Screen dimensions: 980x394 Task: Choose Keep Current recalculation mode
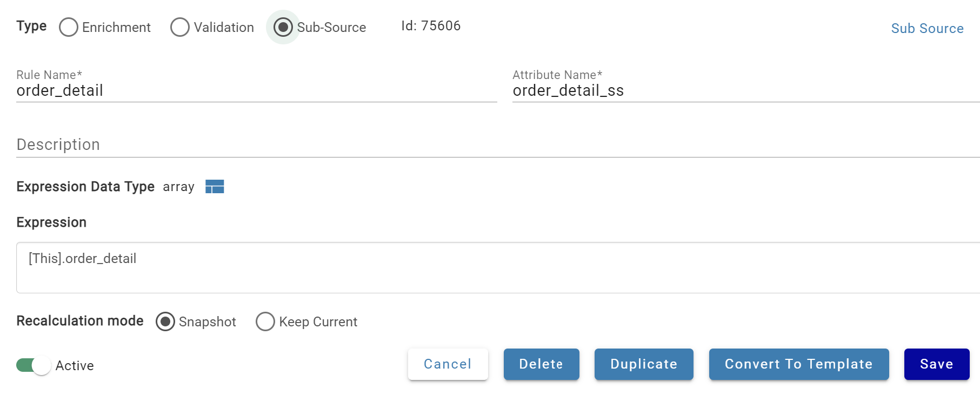click(265, 321)
